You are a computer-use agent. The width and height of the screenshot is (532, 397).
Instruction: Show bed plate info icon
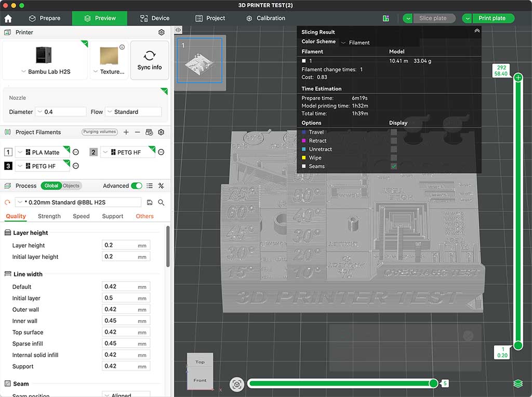(122, 47)
